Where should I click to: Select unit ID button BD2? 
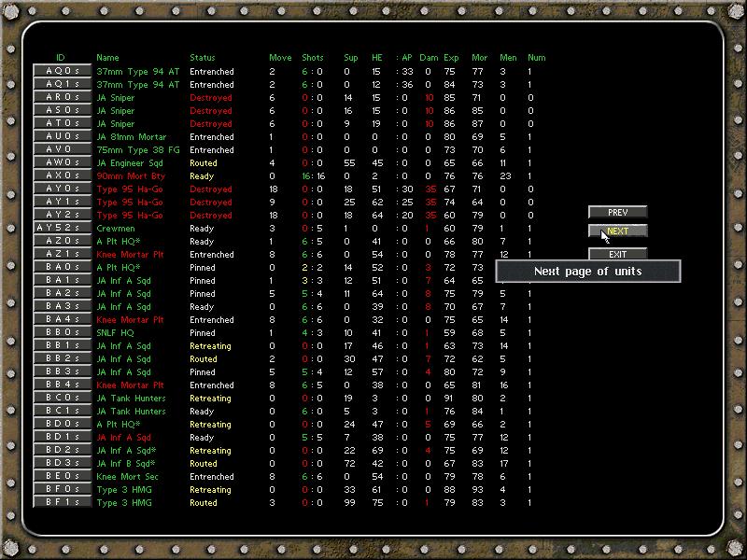[x=63, y=450]
